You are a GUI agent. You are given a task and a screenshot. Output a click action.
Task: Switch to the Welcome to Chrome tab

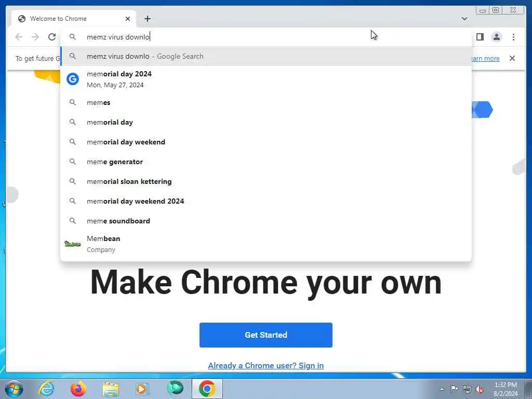[x=74, y=19]
